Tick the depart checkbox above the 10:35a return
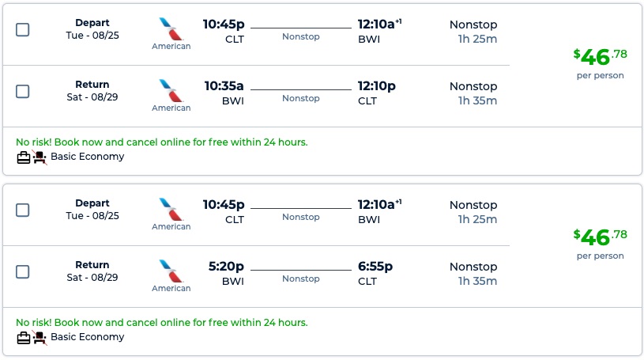The height and width of the screenshot is (360, 644). [23, 29]
